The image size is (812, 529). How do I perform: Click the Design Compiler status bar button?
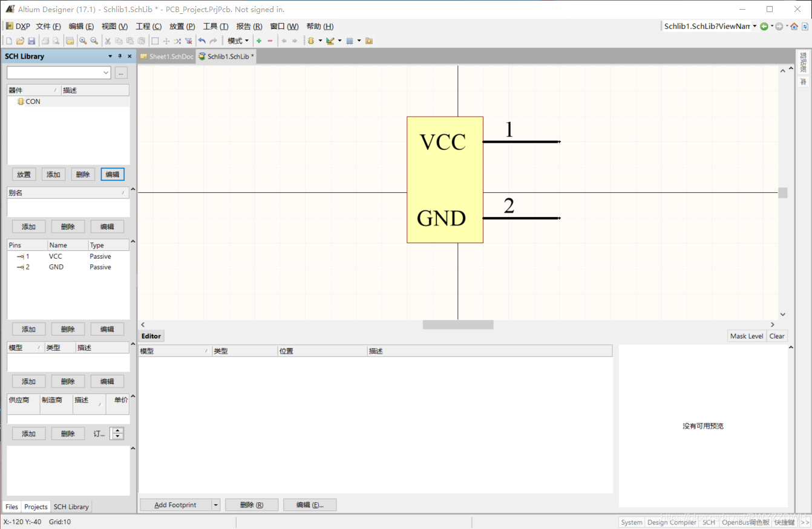(x=672, y=522)
